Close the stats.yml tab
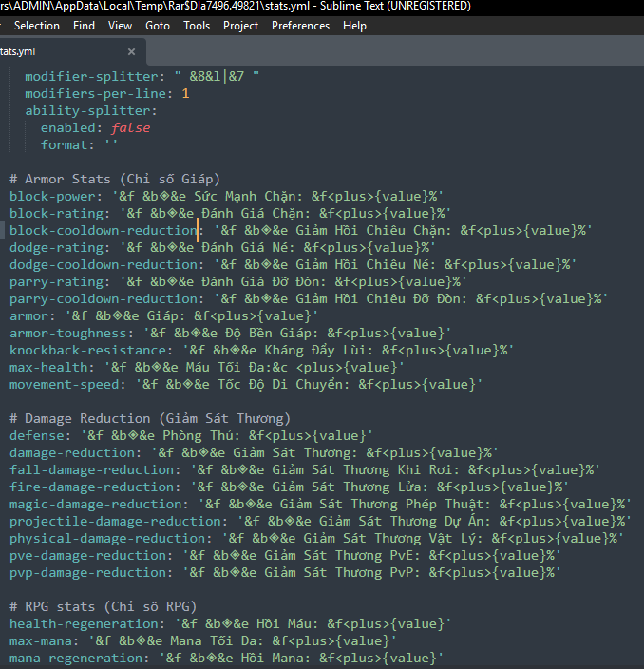Screen dimensions: 644x669 point(131,51)
